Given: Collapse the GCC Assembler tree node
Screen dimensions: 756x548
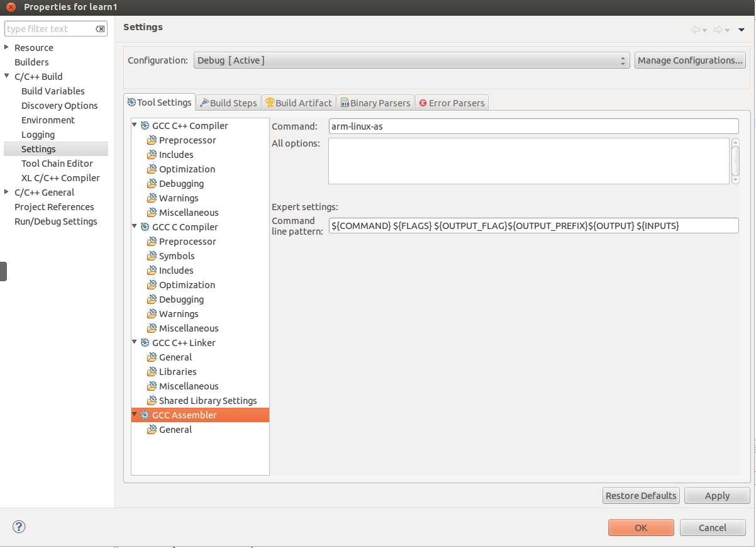Looking at the screenshot, I should click(135, 415).
